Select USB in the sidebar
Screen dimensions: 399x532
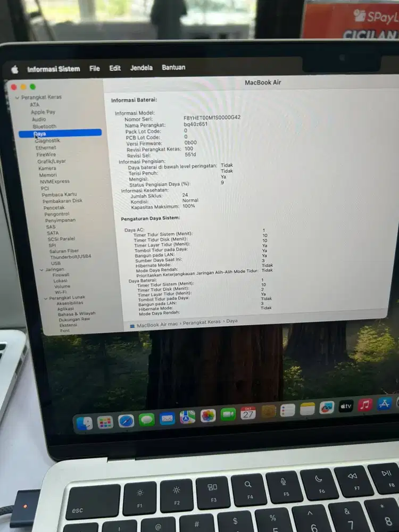(x=56, y=263)
